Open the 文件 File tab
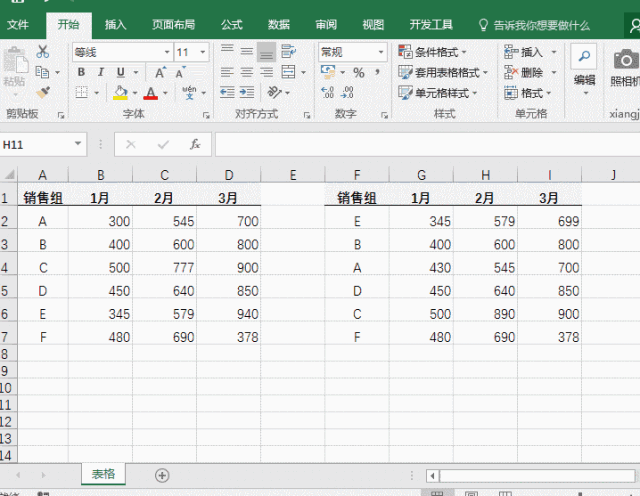The width and height of the screenshot is (640, 496). pyautogui.click(x=18, y=25)
